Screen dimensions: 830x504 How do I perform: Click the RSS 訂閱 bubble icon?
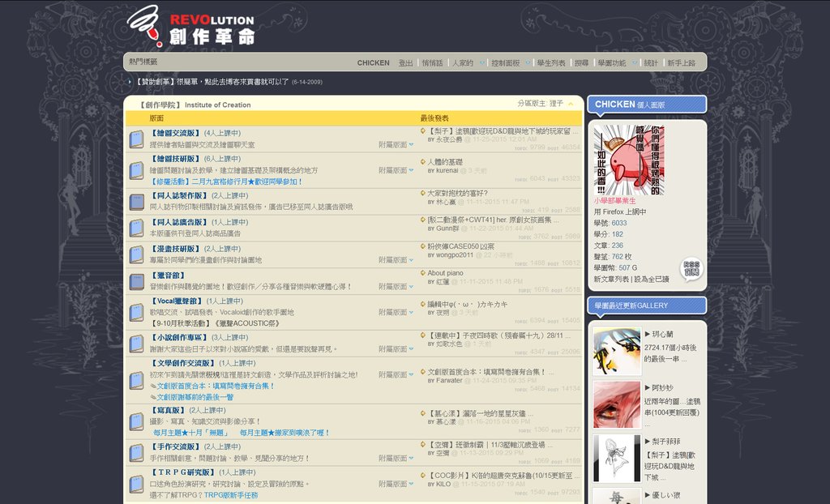coord(691,269)
